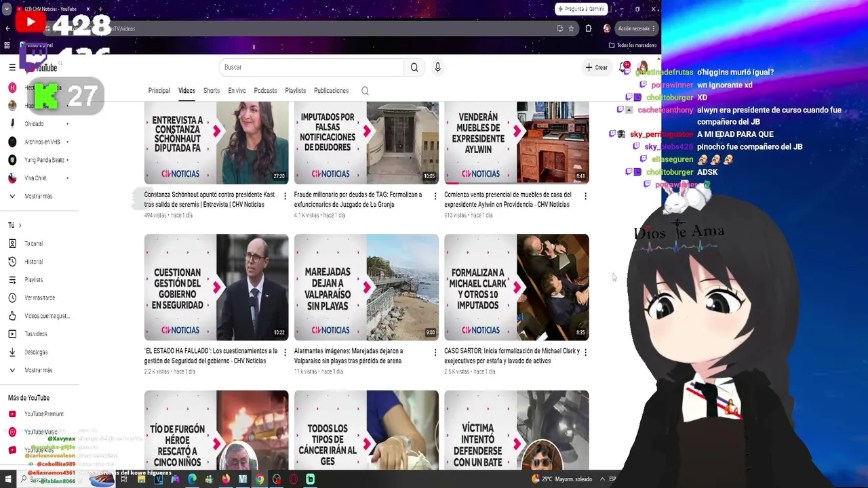The image size is (868, 488).
Task: Open the Chrome profile avatar
Action: point(606,28)
